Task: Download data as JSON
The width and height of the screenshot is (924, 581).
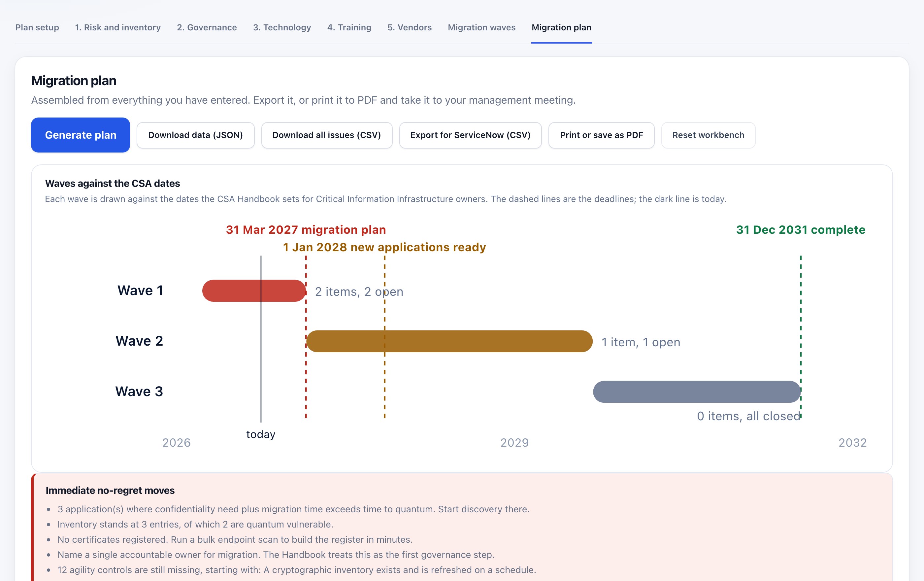Action: (196, 135)
